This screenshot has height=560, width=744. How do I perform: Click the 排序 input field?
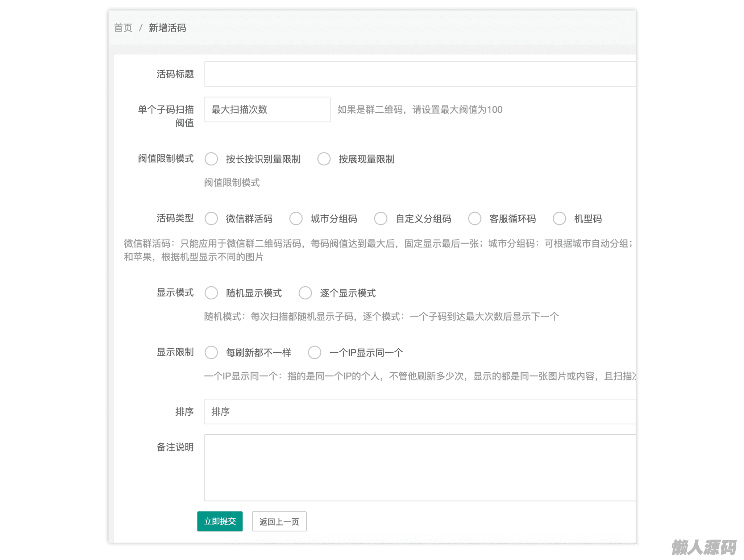pos(419,411)
